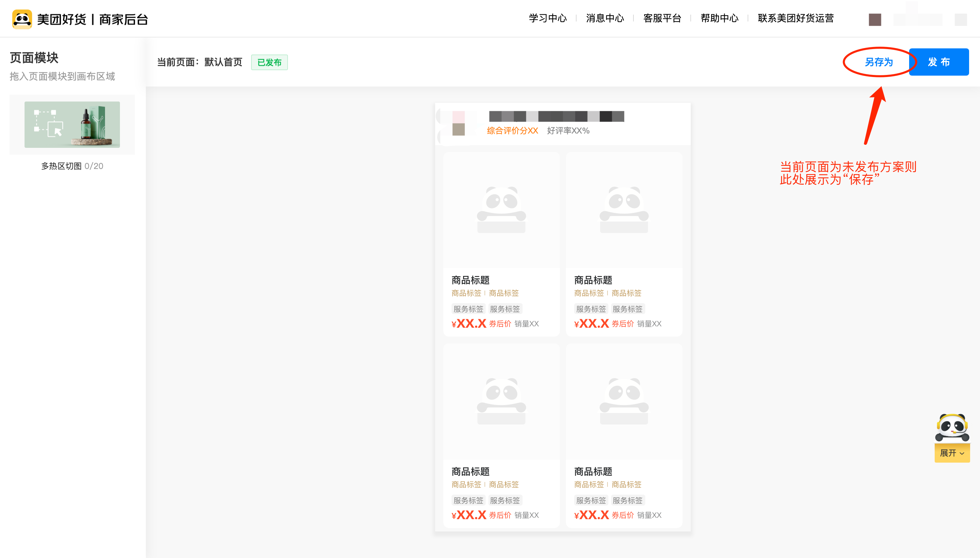The width and height of the screenshot is (980, 558).
Task: Select the 多热区切图 module thumbnail
Action: tap(72, 125)
